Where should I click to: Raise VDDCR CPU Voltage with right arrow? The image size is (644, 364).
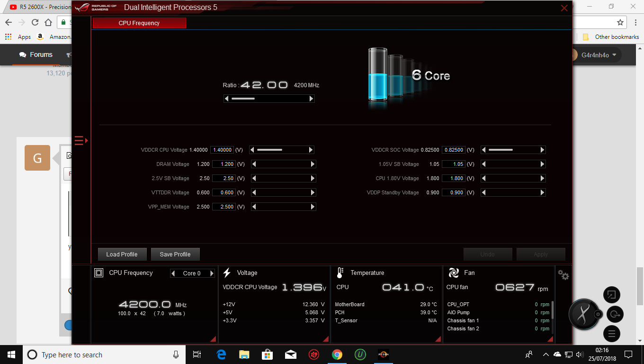(311, 150)
